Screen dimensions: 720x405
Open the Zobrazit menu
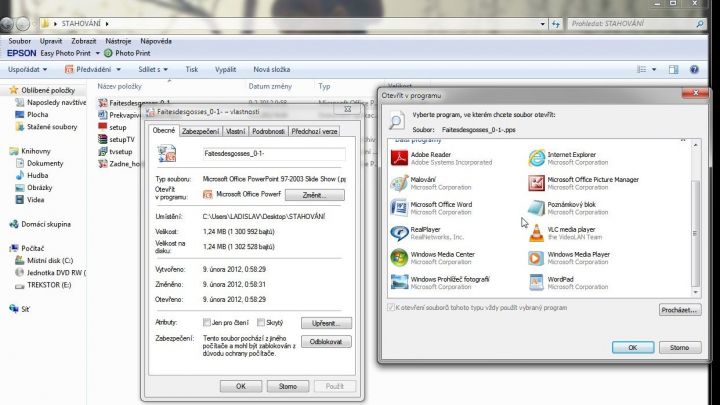click(84, 41)
